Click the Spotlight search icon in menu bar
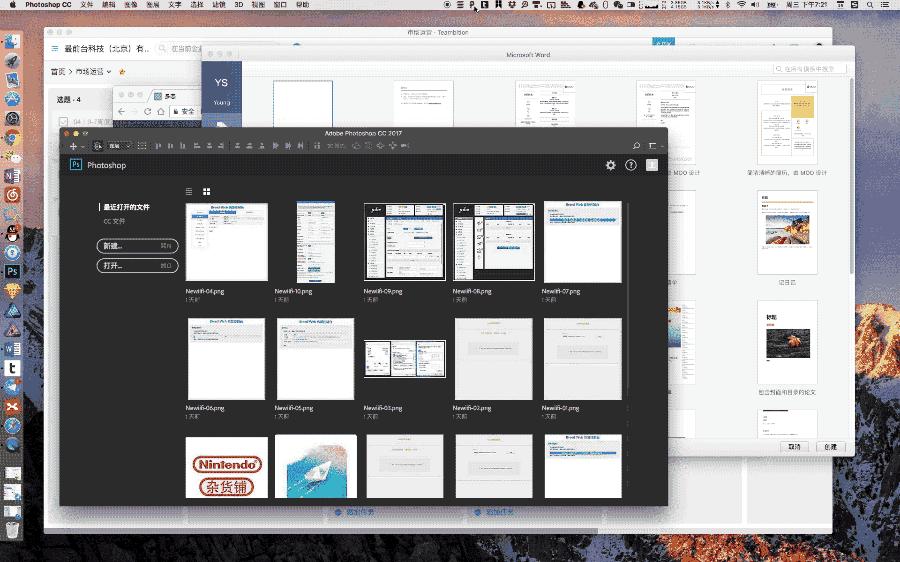The height and width of the screenshot is (562, 900). click(870, 5)
